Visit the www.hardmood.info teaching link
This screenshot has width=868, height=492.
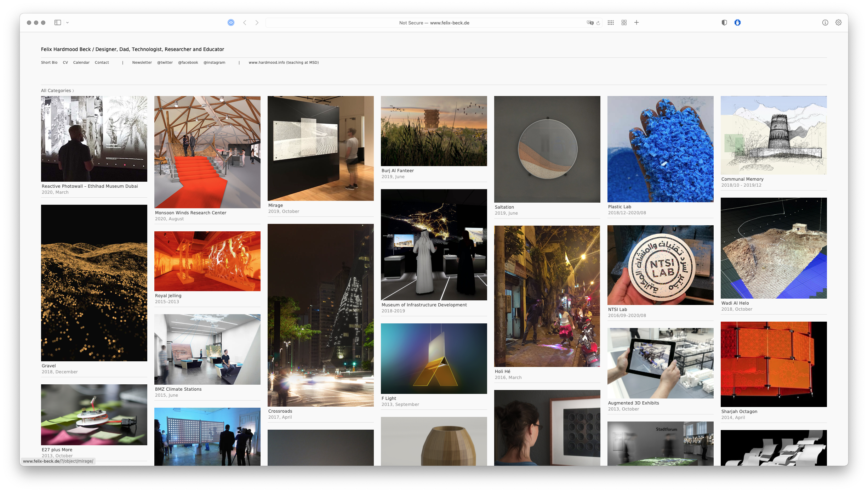[x=284, y=62]
